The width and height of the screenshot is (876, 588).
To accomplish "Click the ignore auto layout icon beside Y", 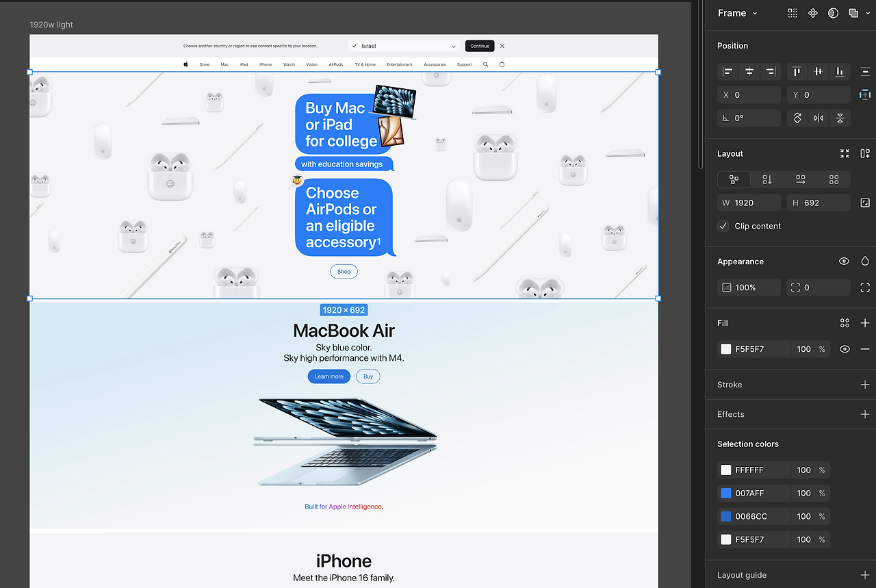I will tap(865, 95).
